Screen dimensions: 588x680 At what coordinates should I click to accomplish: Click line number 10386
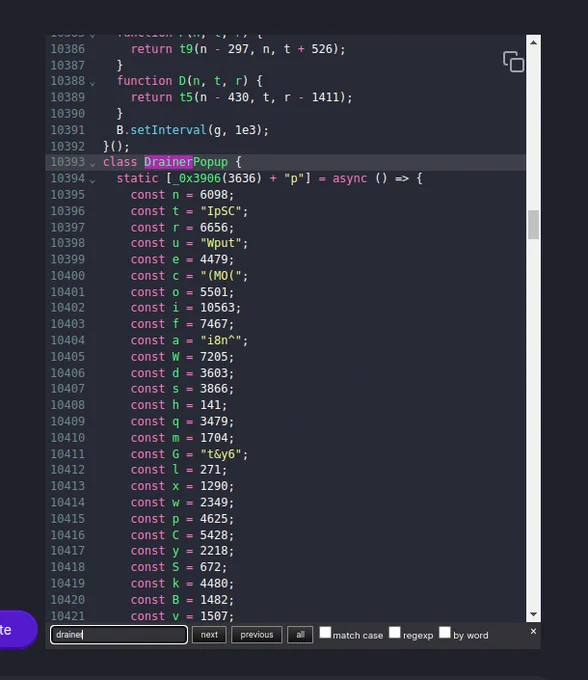68,49
